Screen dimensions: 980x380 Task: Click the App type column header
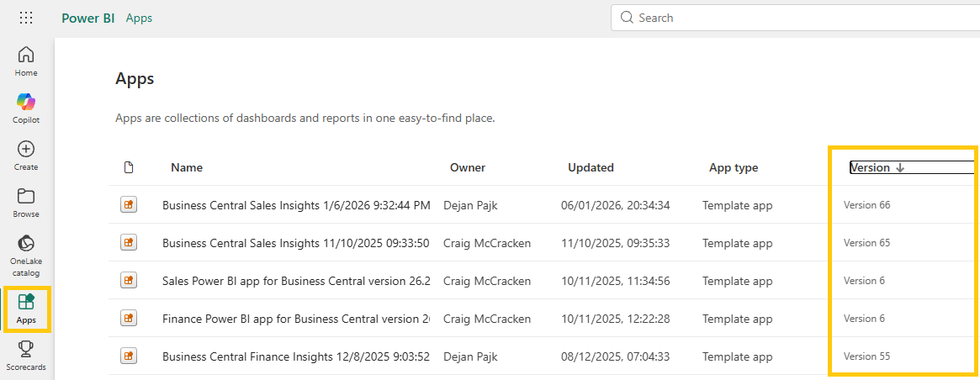(734, 167)
